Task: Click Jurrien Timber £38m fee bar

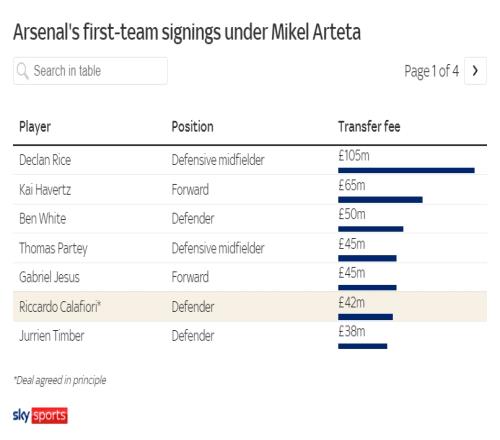Action: pyautogui.click(x=363, y=346)
